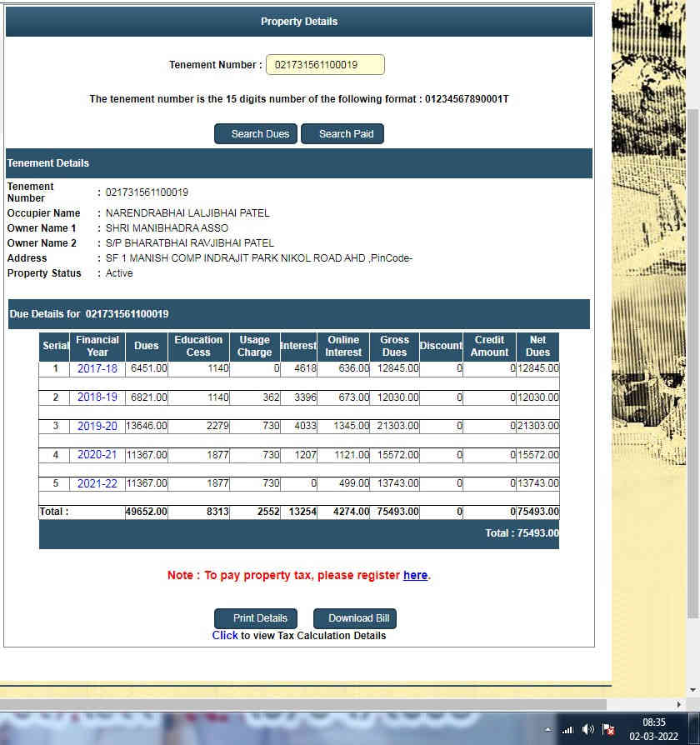
Task: Open the Action Center flag icon
Action: pos(609,729)
